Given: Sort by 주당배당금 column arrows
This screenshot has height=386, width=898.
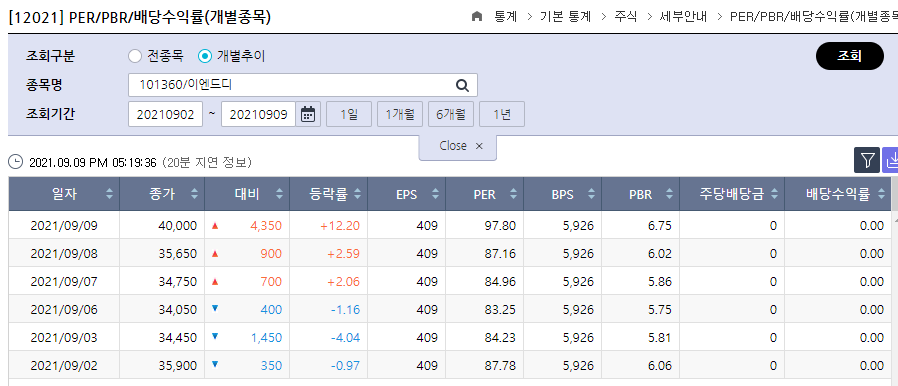Looking at the screenshot, I should [x=775, y=194].
